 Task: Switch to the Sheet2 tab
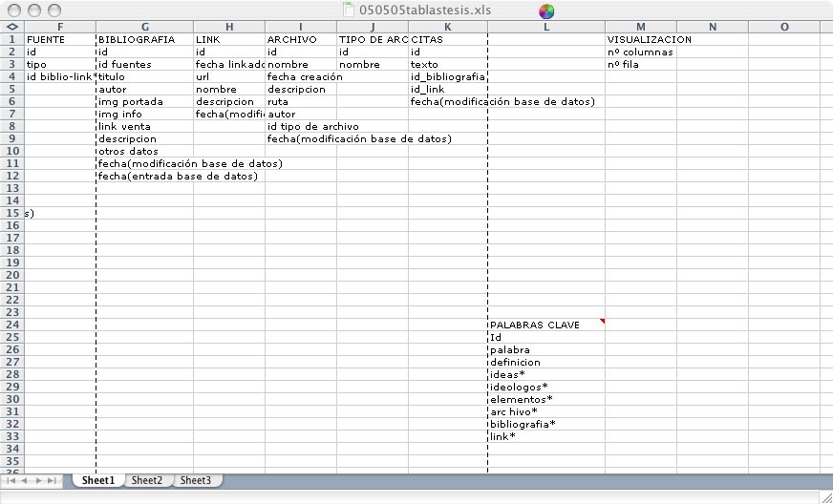pyautogui.click(x=146, y=481)
